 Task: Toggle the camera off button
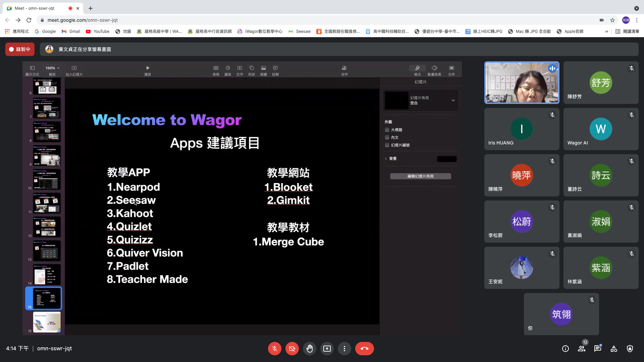tap(292, 349)
